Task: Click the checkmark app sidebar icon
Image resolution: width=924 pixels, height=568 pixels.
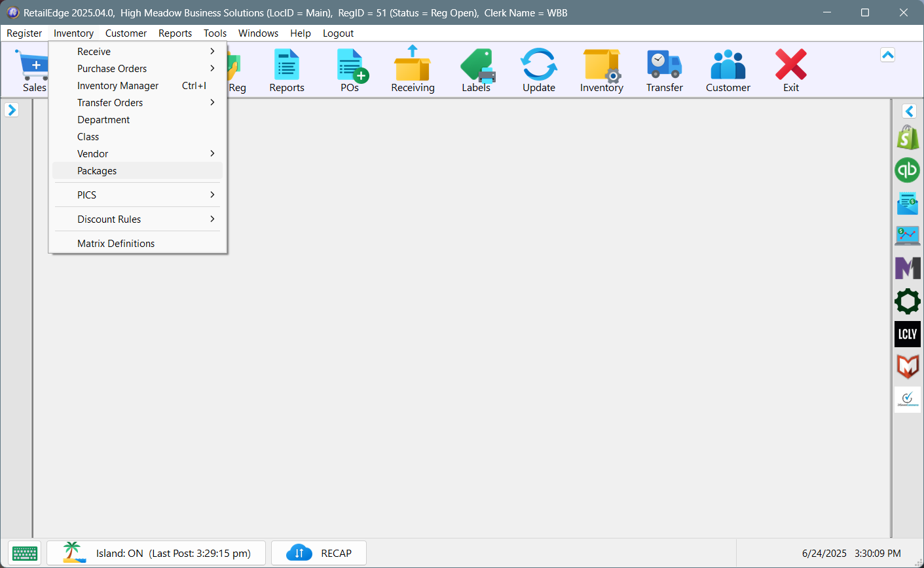Action: coord(908,400)
